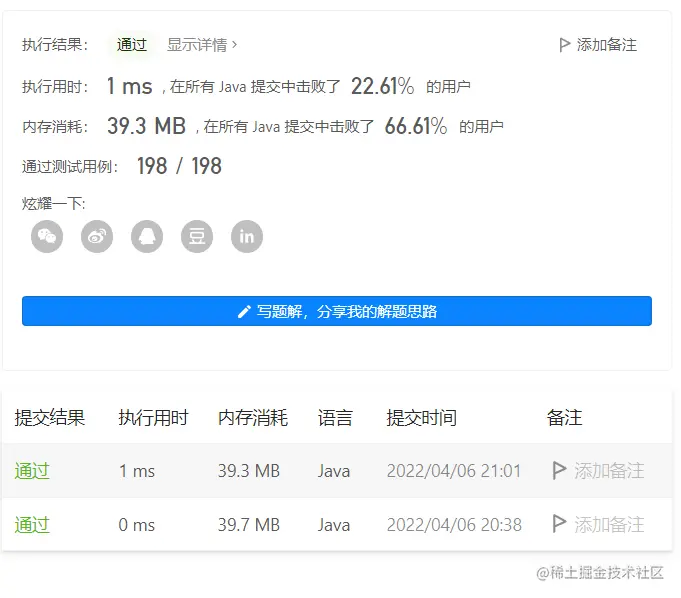Click the 198 / 198 test case count
Viewport: 681px width, 598px height.
coord(179,166)
